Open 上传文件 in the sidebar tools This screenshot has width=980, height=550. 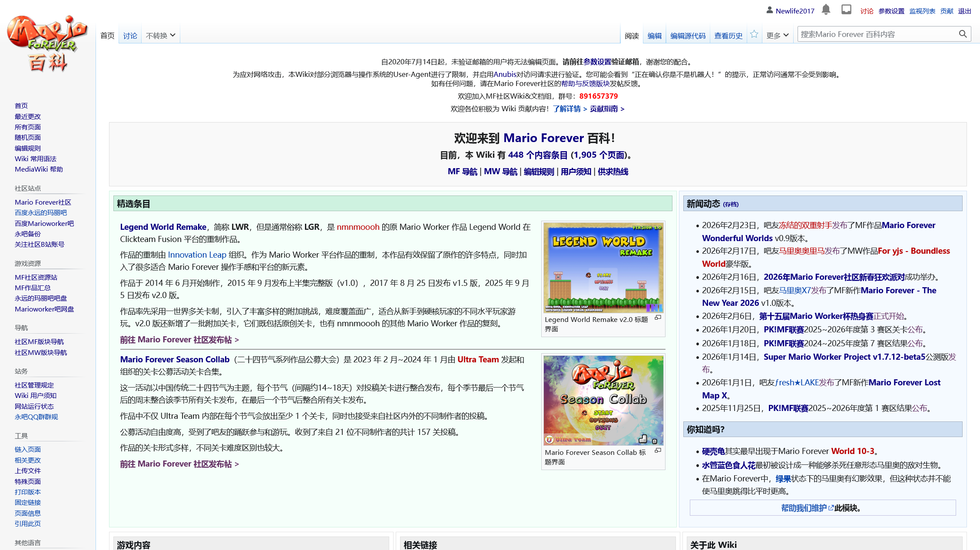27,470
